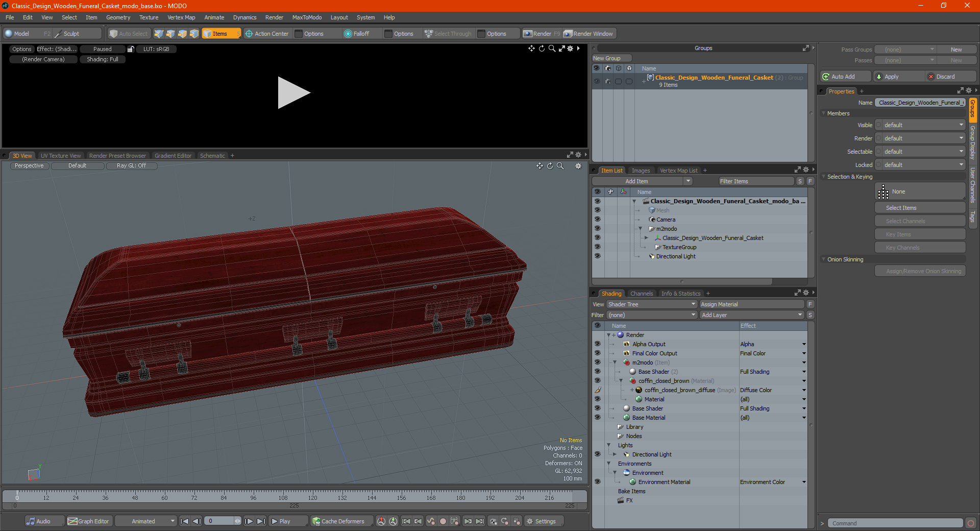Click the record keyframe circle icon
Viewport: 980px width, 531px height.
tap(443, 521)
